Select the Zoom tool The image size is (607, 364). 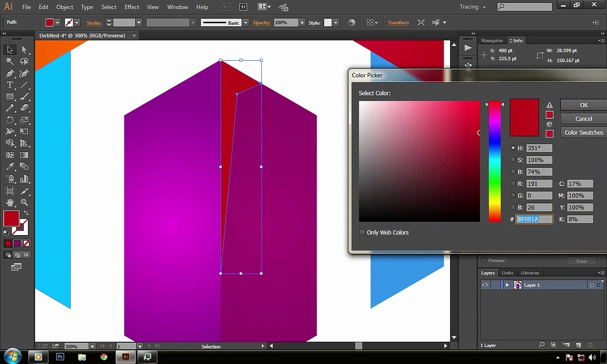tap(24, 203)
